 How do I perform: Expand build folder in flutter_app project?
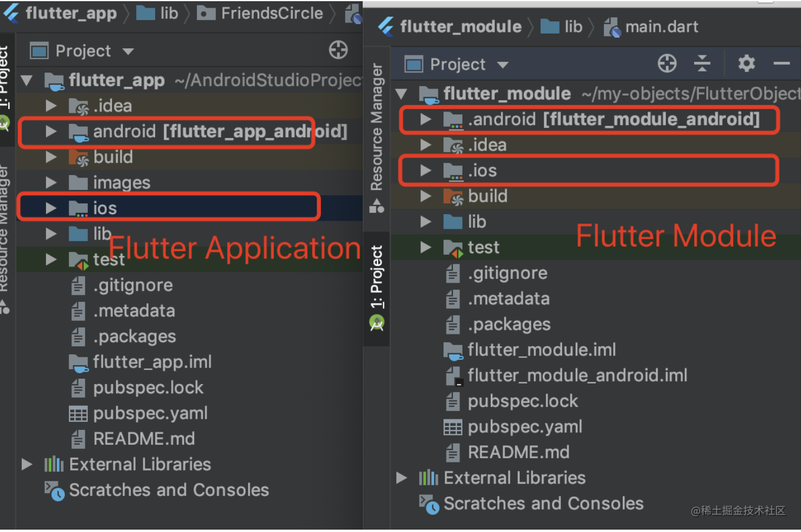(x=51, y=157)
